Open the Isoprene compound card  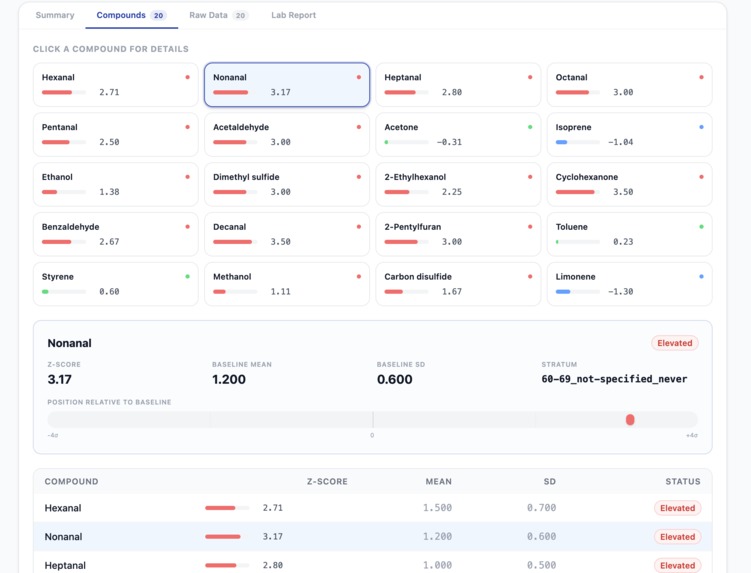tap(629, 135)
